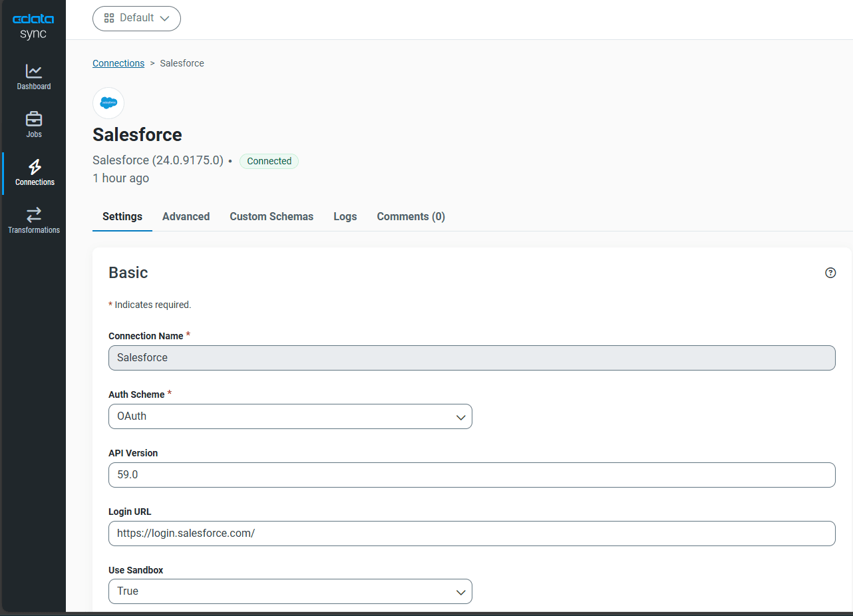Click the Connected status badge
Screen dimensions: 853x616
coord(269,161)
